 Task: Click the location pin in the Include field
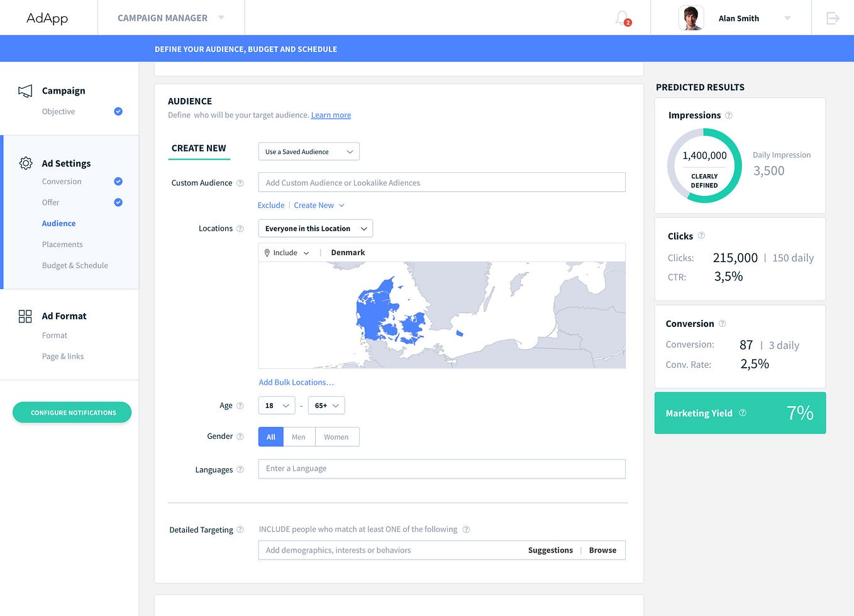pos(266,252)
